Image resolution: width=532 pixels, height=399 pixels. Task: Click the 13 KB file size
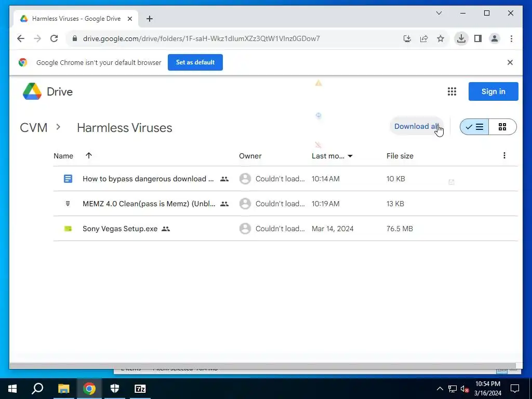pyautogui.click(x=395, y=204)
